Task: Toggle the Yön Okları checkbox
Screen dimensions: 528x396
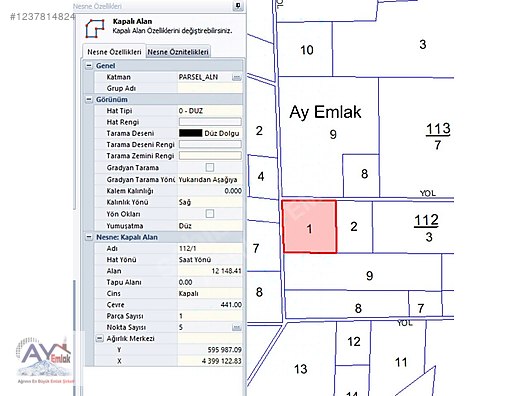Action: pyautogui.click(x=210, y=213)
